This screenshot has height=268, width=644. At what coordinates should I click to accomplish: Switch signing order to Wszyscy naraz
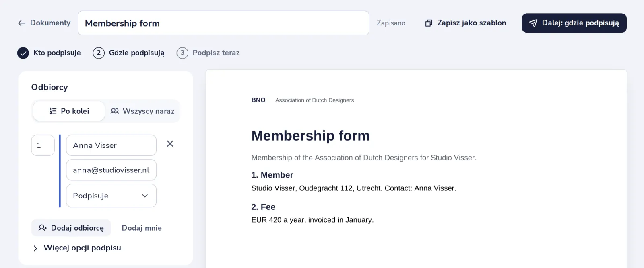pyautogui.click(x=142, y=111)
